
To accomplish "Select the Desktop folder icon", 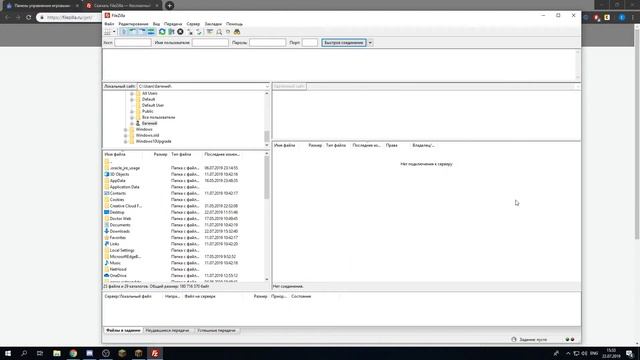I will coord(107,212).
